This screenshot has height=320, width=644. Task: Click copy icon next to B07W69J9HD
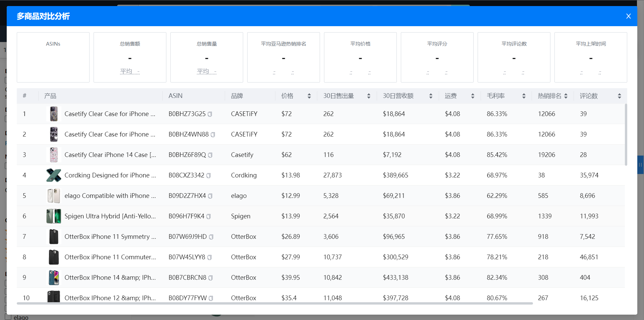click(211, 237)
